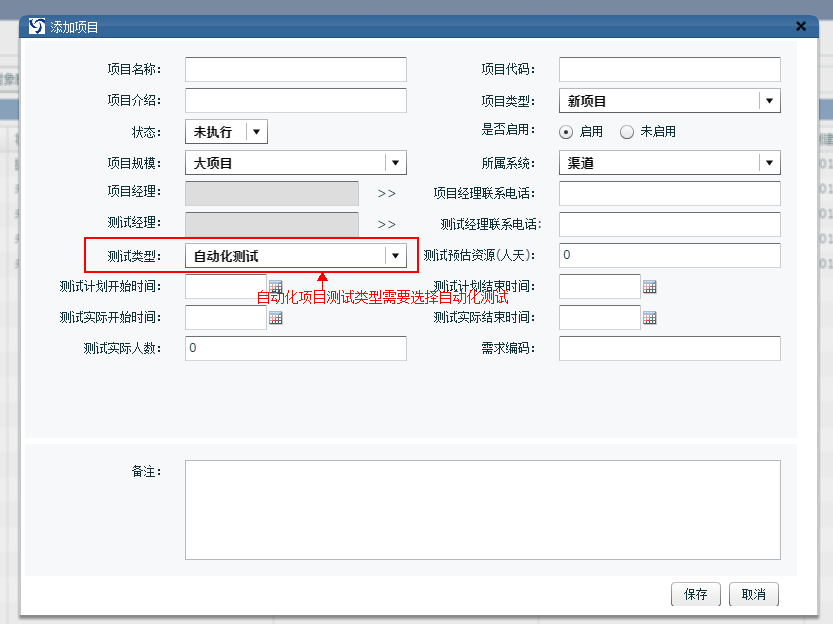Open calendar for 测试计划开始时间

(x=276, y=287)
